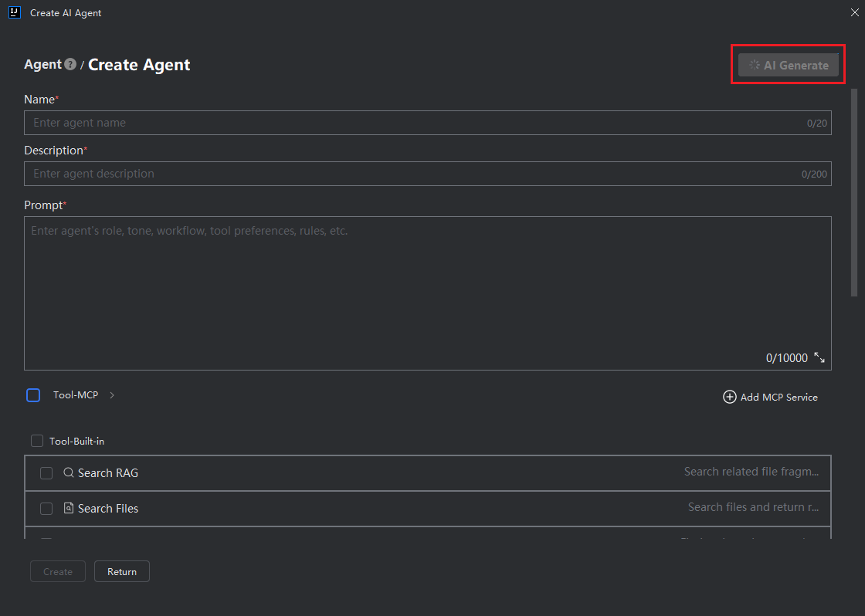Click the vertical scrollbar on the right
The width and height of the screenshot is (865, 616).
coord(854,193)
